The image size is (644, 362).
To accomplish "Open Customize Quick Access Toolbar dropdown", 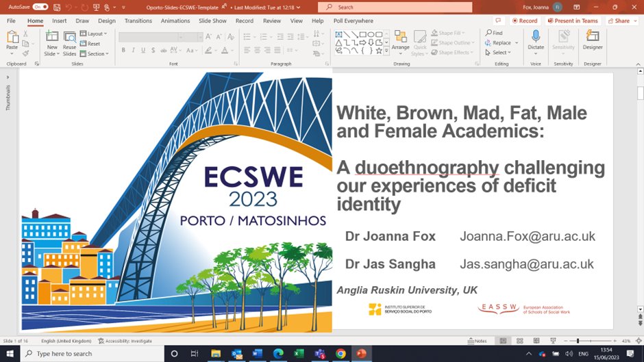I will 123,8.
